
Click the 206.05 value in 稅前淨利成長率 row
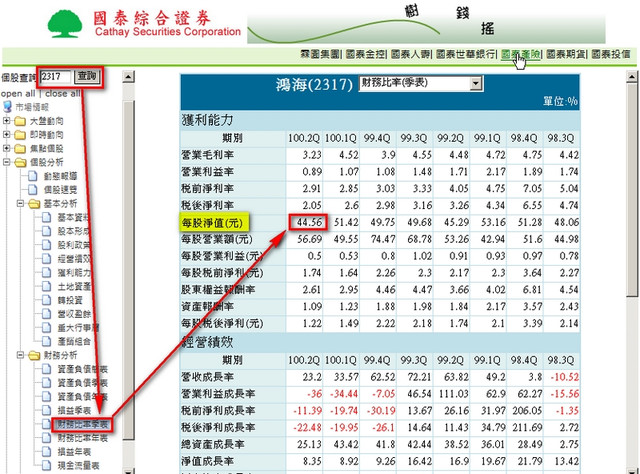[527, 411]
